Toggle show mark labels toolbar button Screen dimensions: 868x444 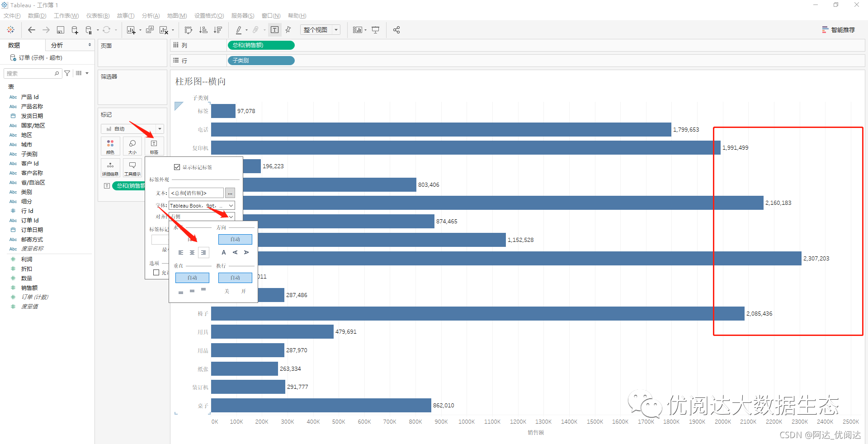[x=274, y=30]
